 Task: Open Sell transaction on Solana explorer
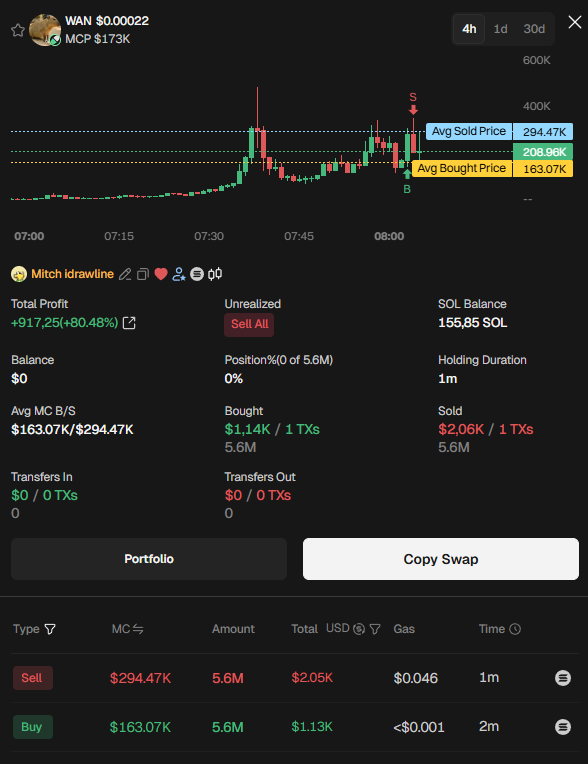point(563,678)
